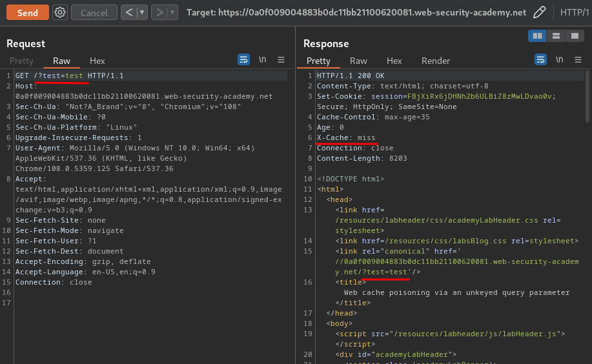Edit target with the pencil icon
The height and width of the screenshot is (364, 592).
click(x=539, y=12)
